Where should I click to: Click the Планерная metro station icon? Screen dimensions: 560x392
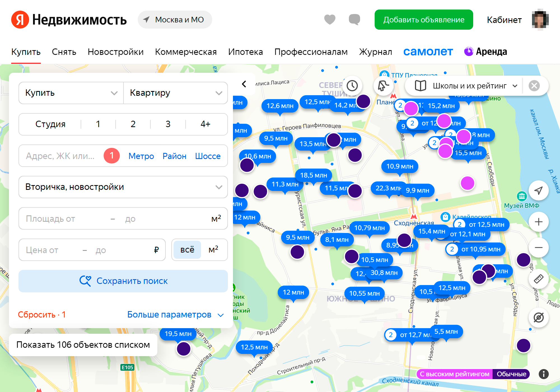click(393, 96)
